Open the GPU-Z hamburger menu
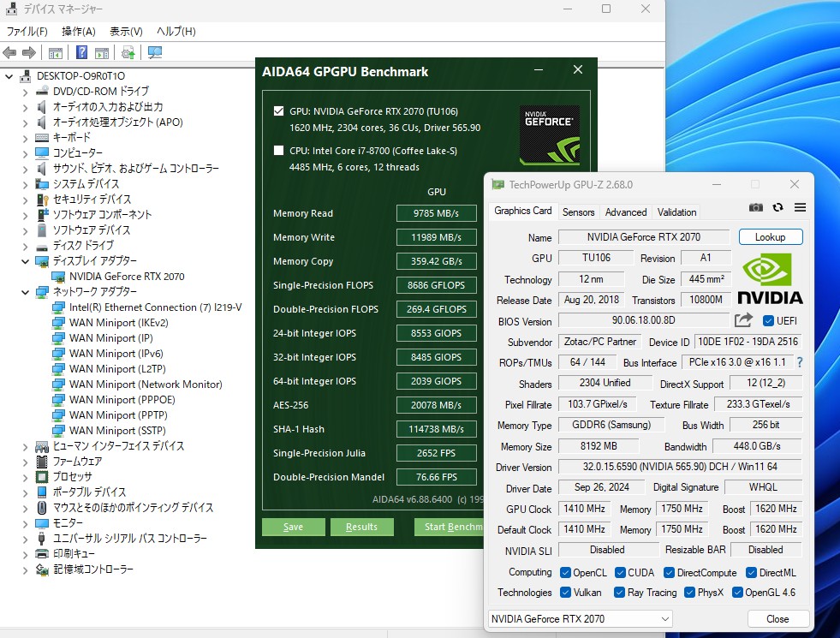This screenshot has height=638, width=840. pyautogui.click(x=800, y=207)
